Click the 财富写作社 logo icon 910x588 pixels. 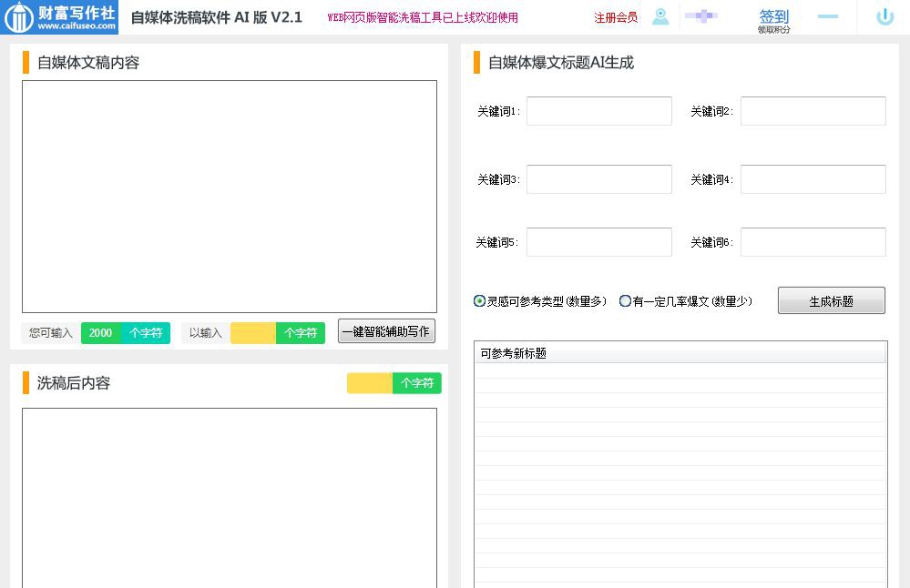pyautogui.click(x=17, y=16)
